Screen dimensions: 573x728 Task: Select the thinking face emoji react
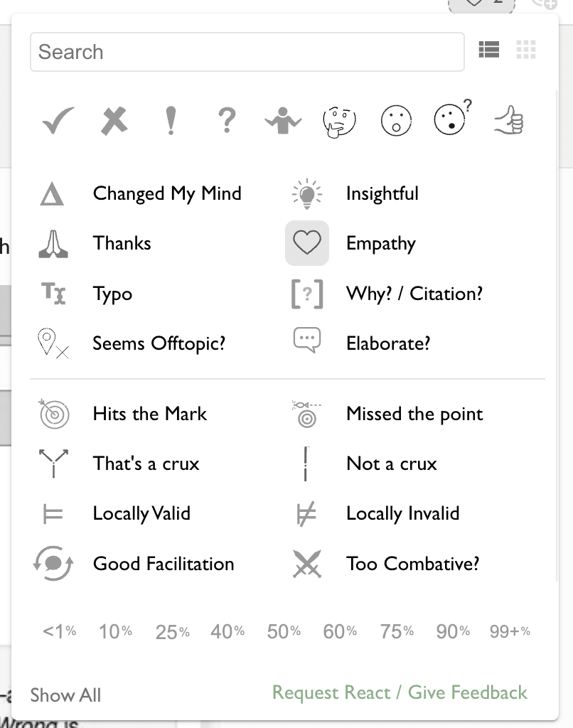coord(339,122)
